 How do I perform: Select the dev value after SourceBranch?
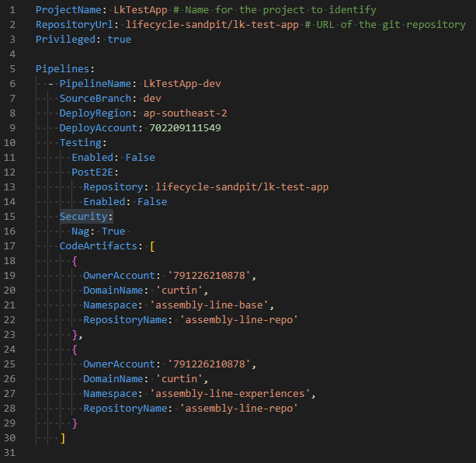[152, 99]
